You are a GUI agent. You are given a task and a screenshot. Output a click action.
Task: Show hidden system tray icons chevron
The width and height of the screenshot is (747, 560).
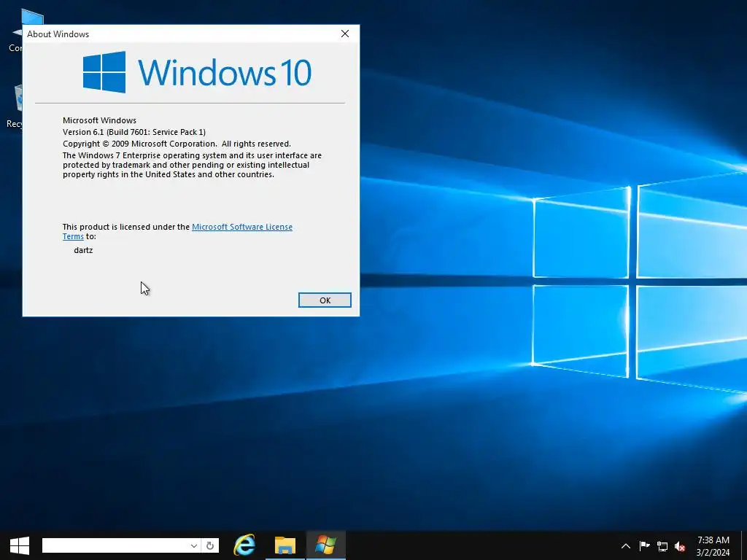(x=625, y=546)
